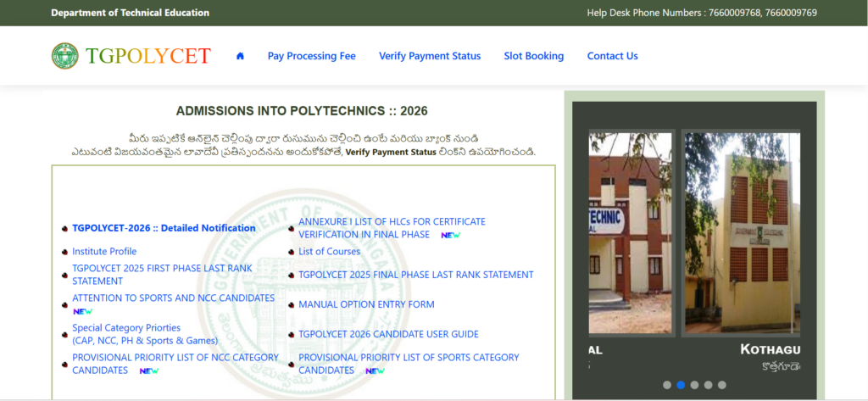Open Attention to Sports and NCC Candidates
This screenshot has width=868, height=401.
(173, 298)
